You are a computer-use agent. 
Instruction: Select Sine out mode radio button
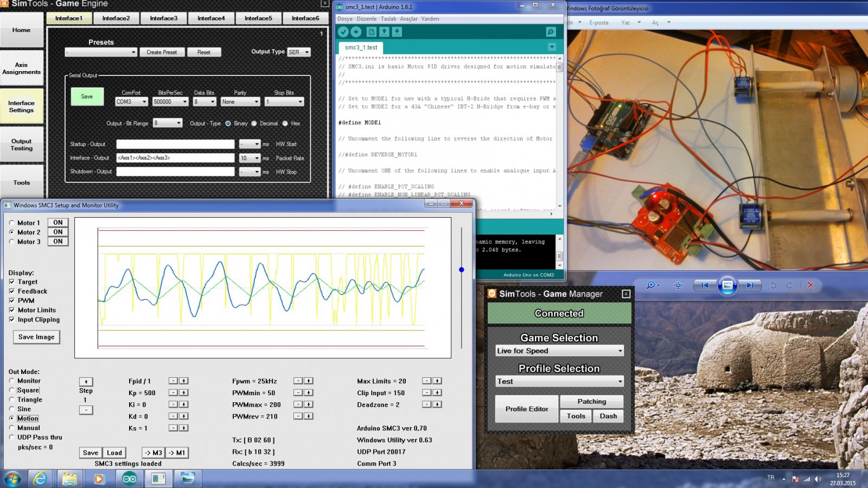tap(12, 409)
